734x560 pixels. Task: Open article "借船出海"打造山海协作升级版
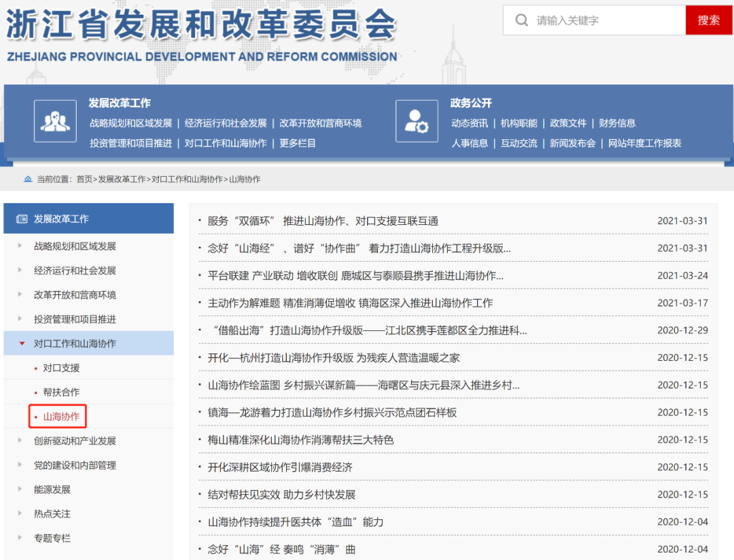(x=369, y=330)
